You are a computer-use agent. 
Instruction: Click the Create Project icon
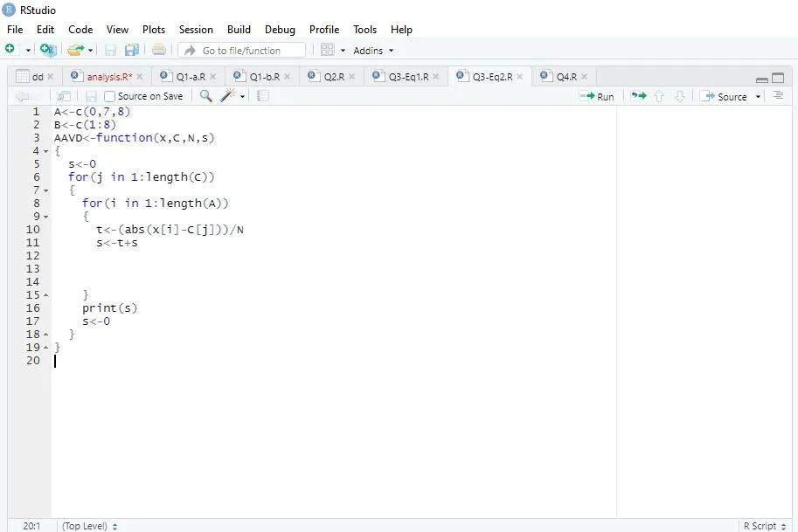point(47,50)
